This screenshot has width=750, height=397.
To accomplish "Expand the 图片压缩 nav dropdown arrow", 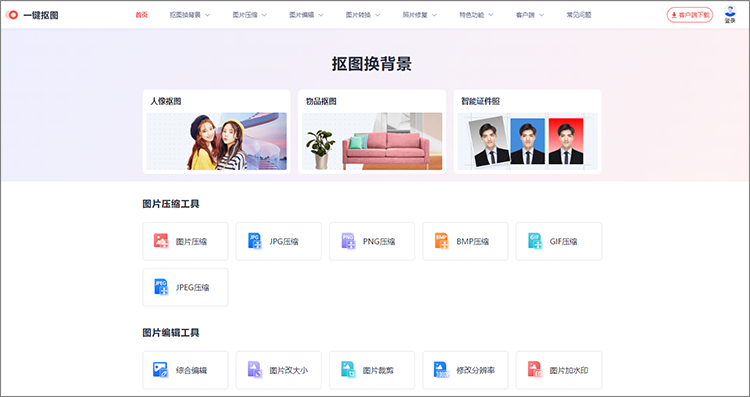I will [x=264, y=15].
